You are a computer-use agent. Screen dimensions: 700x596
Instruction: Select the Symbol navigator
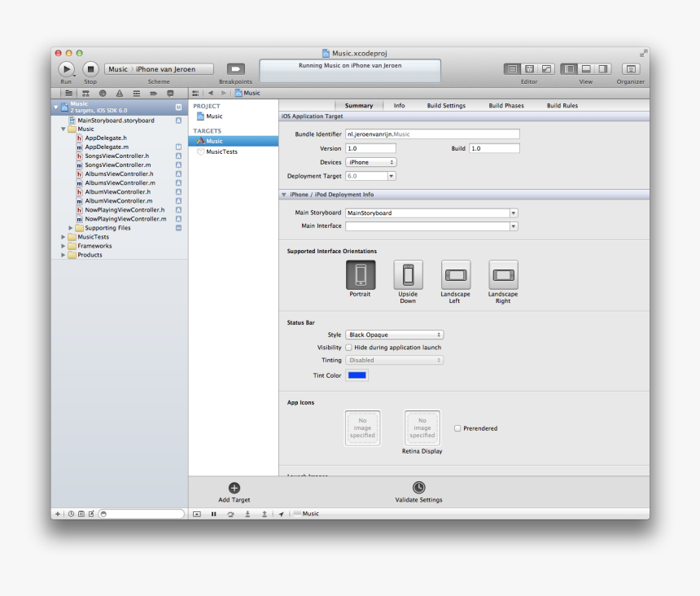tap(85, 93)
